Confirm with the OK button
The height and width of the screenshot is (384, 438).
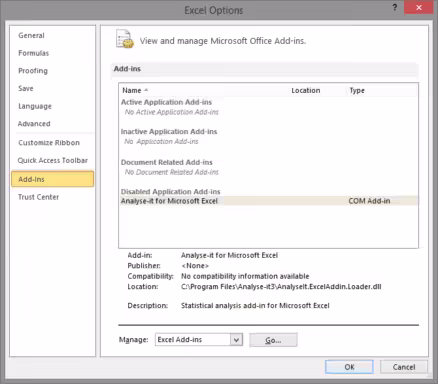[x=349, y=367]
